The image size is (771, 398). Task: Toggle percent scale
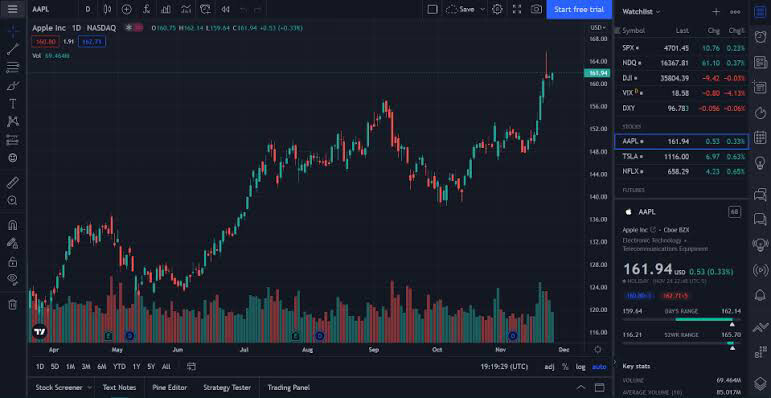point(565,367)
